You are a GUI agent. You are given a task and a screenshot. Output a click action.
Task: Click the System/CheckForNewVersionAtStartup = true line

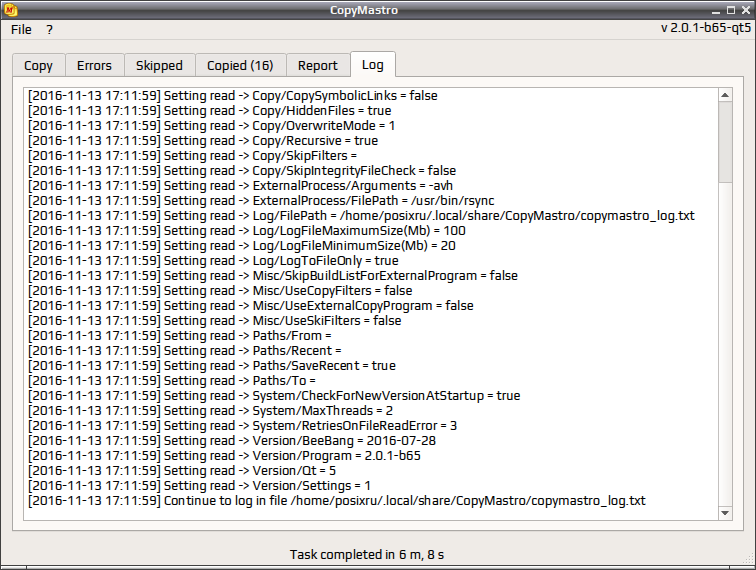(274, 394)
